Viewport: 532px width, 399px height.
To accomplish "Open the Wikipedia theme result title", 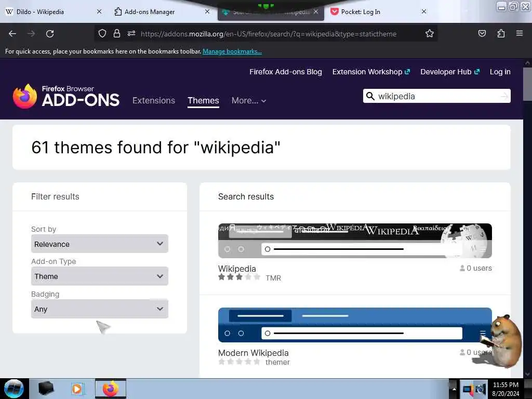I will coord(237,269).
